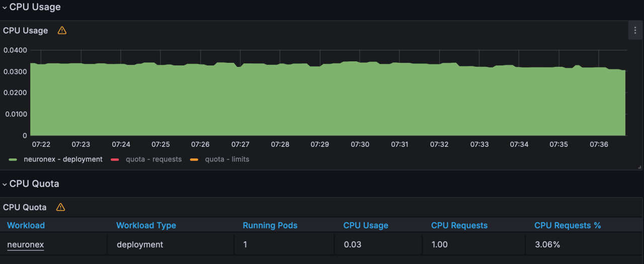
Task: Sort table by CPU Requests % column
Action: point(568,225)
